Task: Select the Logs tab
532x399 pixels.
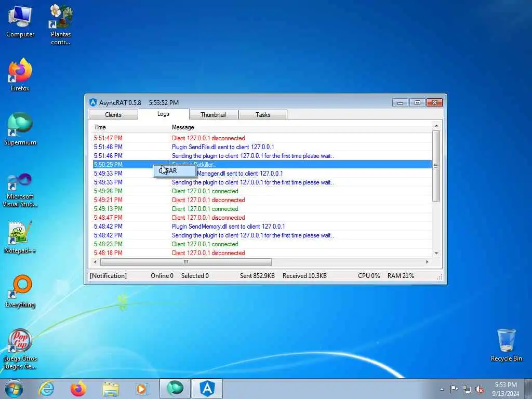Action: 163,114
